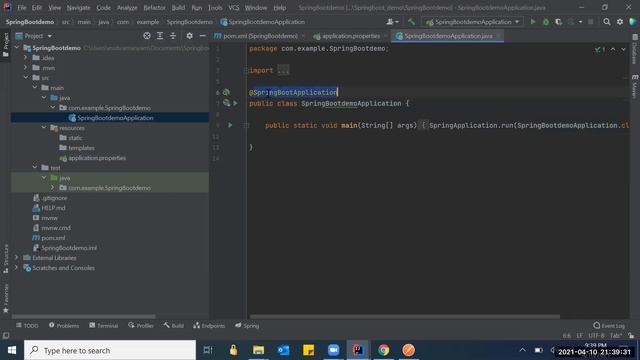Toggle tool window quick access in status bar corner
This screenshot has height=360, width=640.
6,336
